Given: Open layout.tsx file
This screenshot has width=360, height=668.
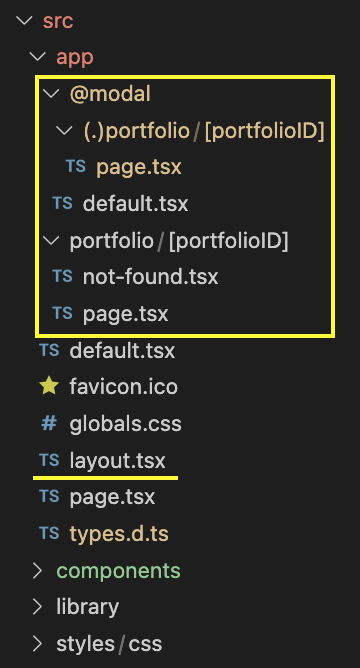Looking at the screenshot, I should tap(118, 461).
